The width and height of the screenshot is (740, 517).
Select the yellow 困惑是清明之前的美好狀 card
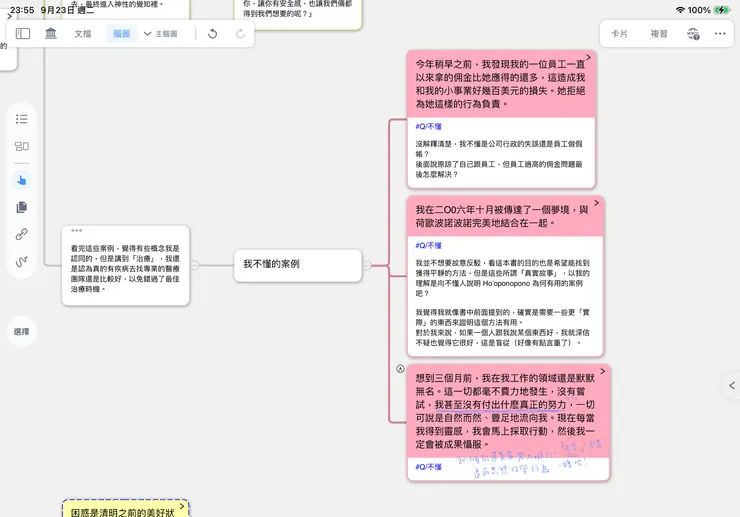[x=126, y=509]
